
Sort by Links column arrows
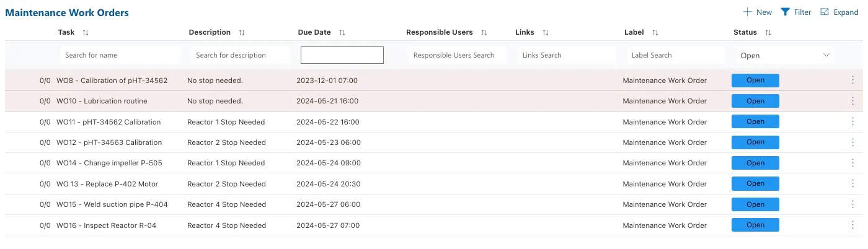546,32
